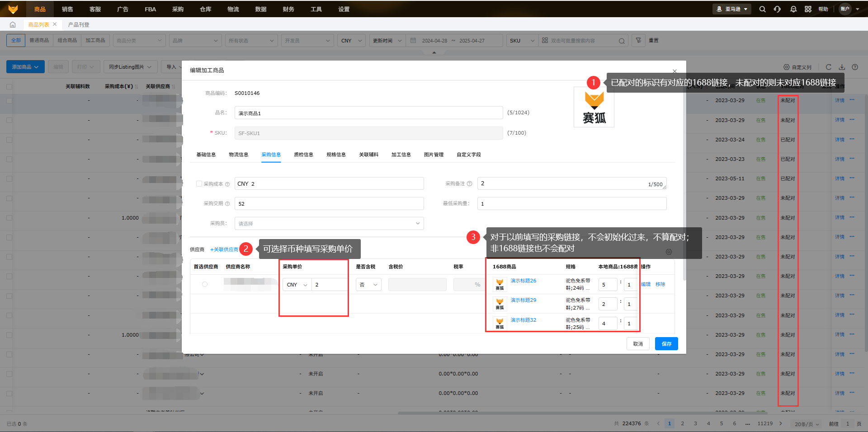Click the +关联供应商 link

pos(224,249)
